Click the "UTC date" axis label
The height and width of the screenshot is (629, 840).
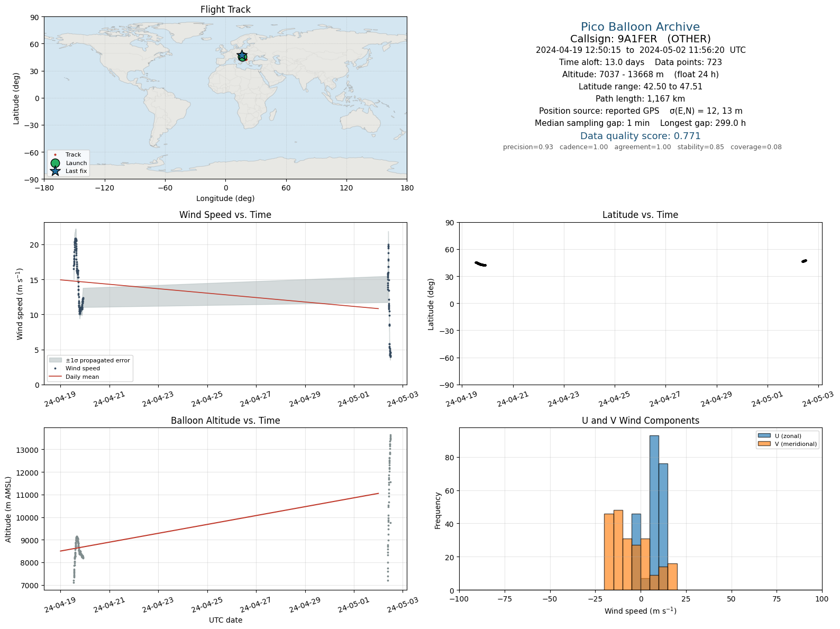(225, 620)
